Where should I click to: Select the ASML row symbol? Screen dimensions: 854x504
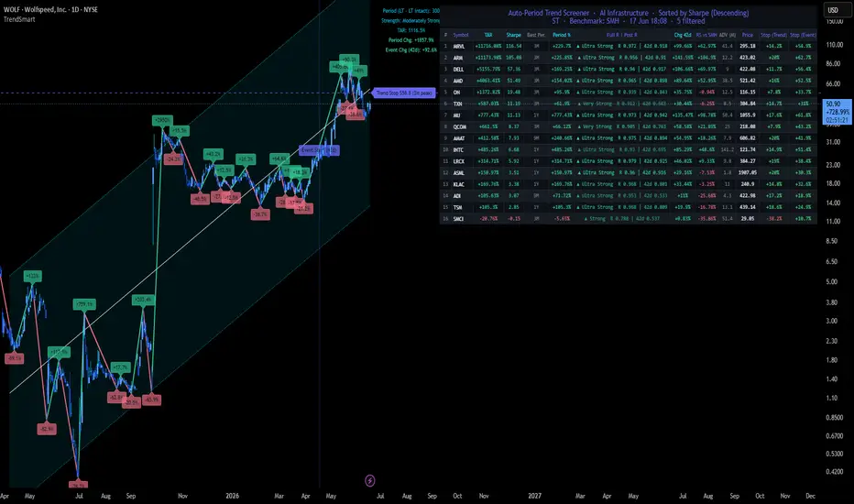click(x=458, y=172)
